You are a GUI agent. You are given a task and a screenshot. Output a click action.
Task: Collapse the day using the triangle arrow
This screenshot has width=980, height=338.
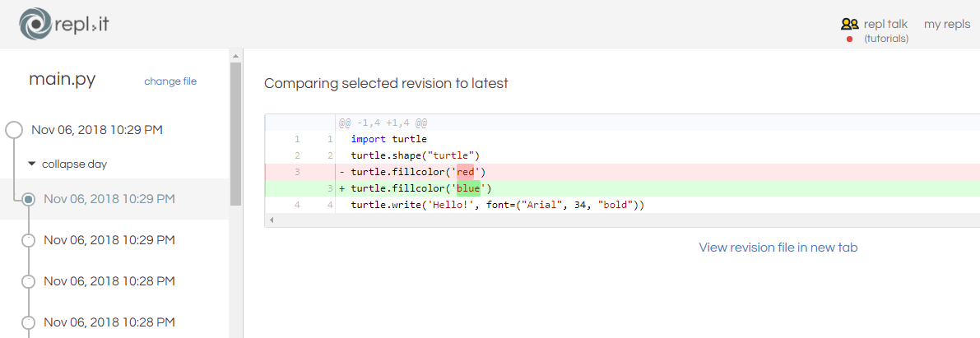[x=32, y=164]
